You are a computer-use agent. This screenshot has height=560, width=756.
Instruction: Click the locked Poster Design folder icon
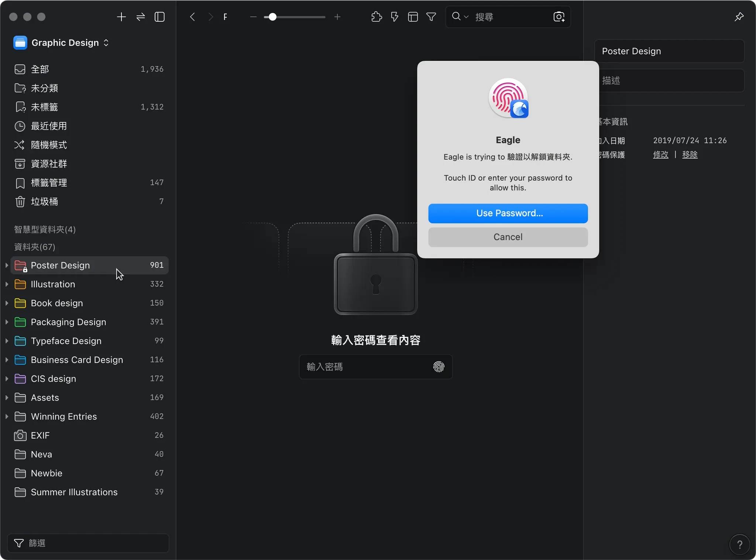click(20, 265)
